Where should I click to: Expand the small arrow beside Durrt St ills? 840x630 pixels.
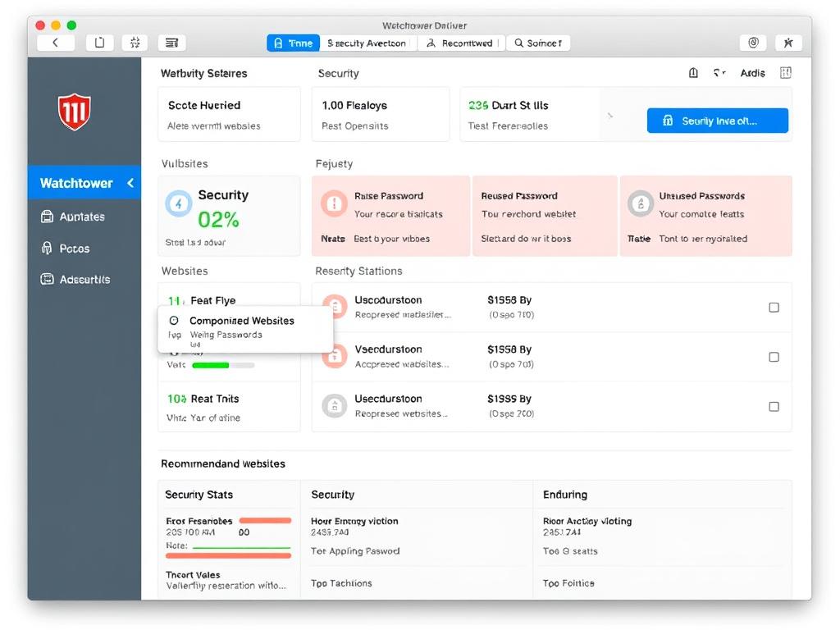[x=610, y=115]
